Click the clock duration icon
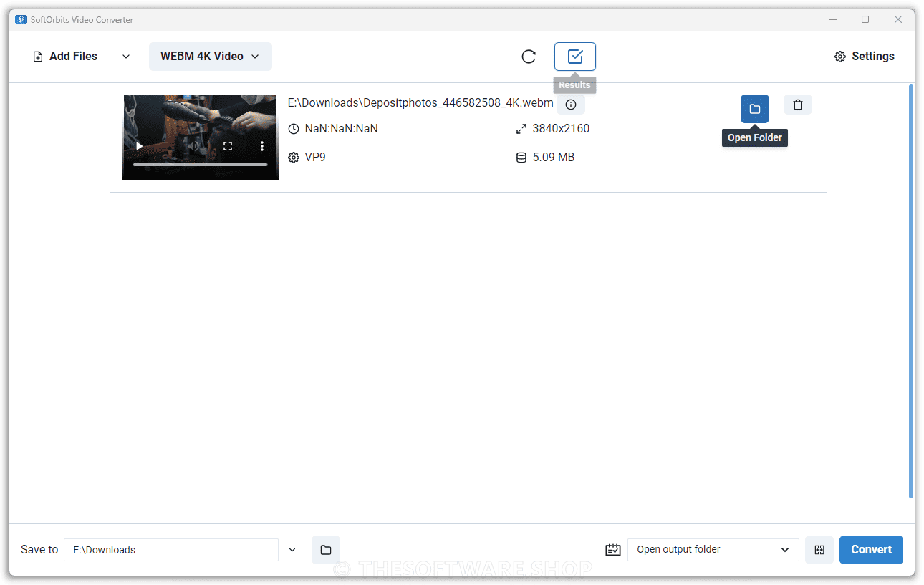924x585 pixels. [293, 129]
